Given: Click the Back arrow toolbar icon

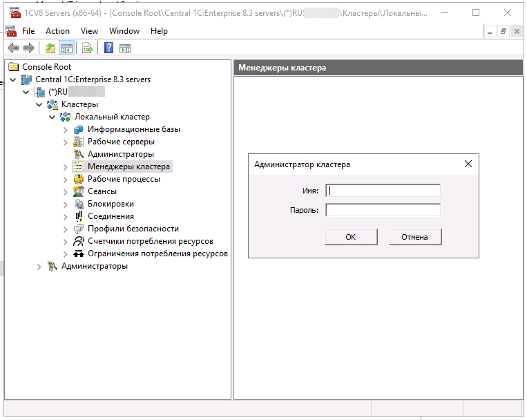Looking at the screenshot, I should point(13,48).
